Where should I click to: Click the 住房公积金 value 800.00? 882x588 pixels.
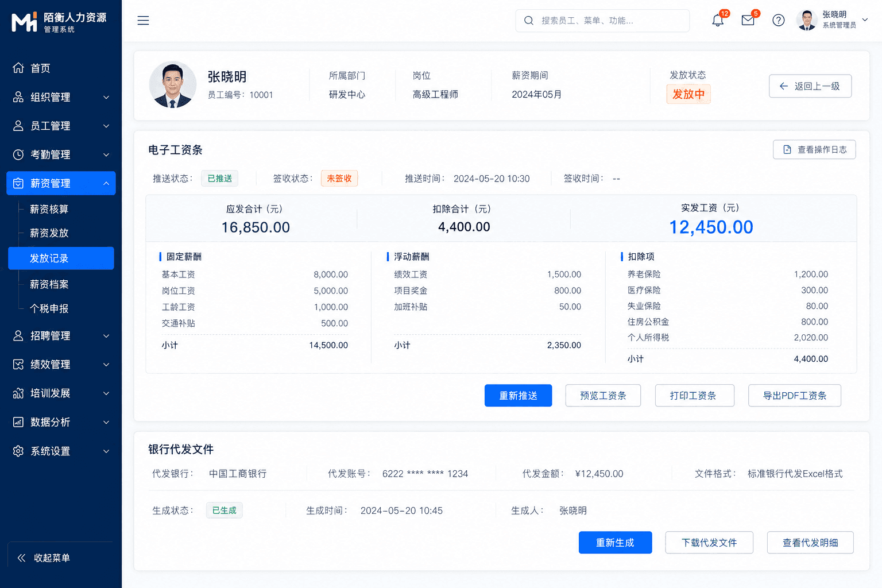coord(814,322)
